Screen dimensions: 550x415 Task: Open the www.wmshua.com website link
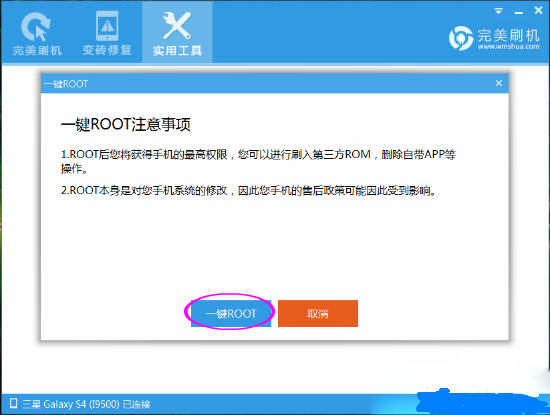pyautogui.click(x=508, y=47)
